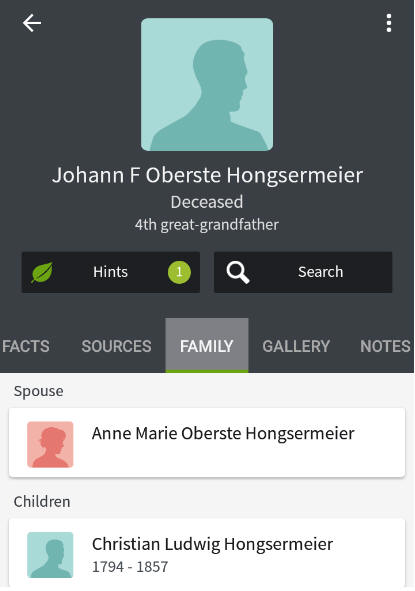
Task: Tap the 1794 - 1857 date line
Action: point(130,567)
